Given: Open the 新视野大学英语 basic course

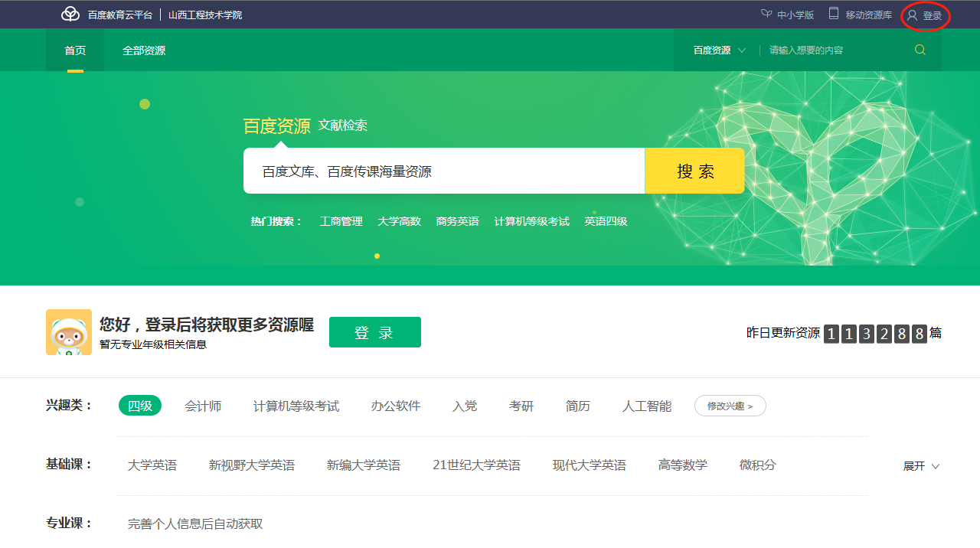Looking at the screenshot, I should click(252, 465).
